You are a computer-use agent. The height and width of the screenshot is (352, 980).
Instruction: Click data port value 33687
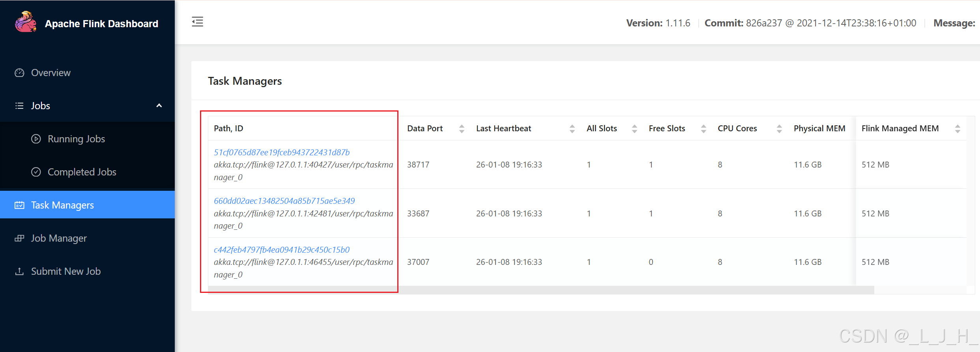418,213
